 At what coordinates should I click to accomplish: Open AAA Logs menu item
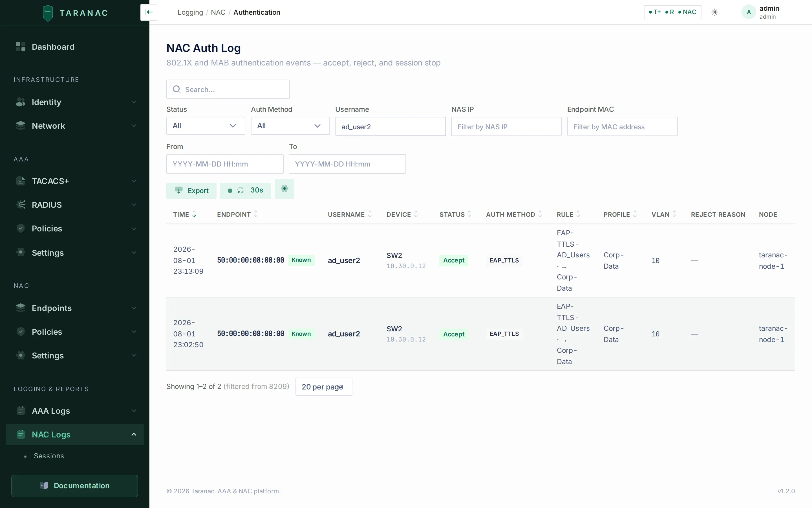[74, 411]
